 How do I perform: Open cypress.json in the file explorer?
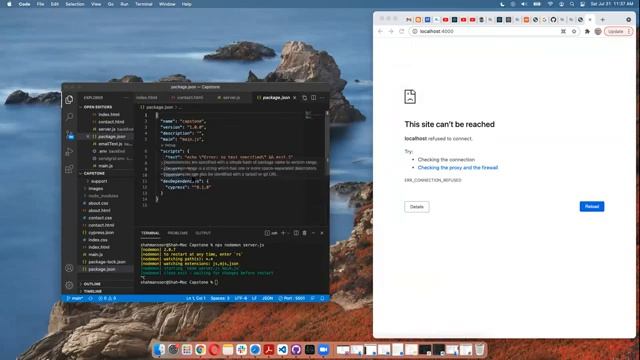coord(101,232)
